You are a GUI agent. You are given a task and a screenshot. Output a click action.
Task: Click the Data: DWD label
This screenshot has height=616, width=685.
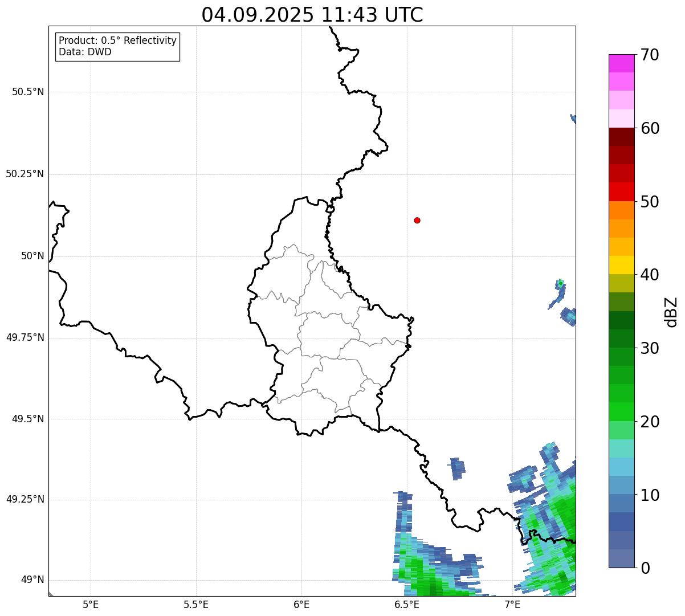(x=85, y=52)
